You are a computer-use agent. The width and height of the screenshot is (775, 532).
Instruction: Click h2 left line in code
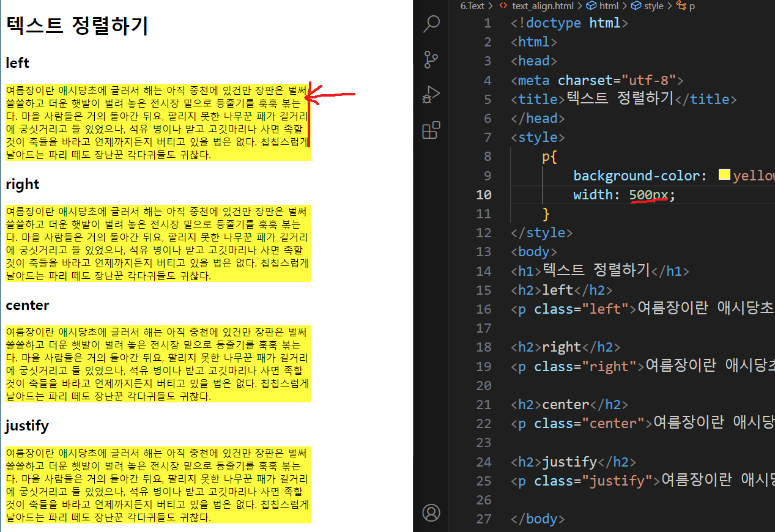(562, 290)
